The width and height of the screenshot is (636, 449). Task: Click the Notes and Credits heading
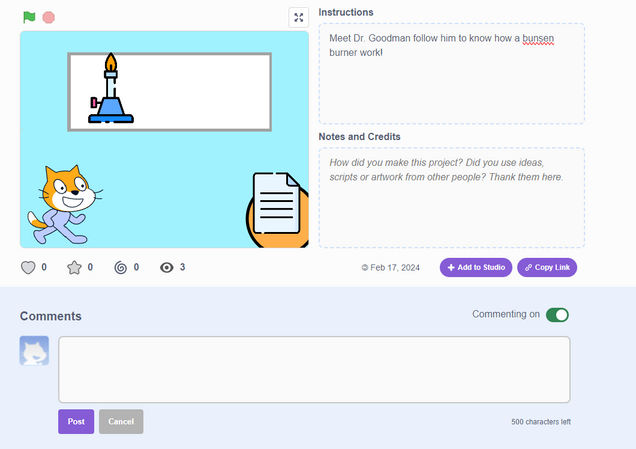pos(359,137)
